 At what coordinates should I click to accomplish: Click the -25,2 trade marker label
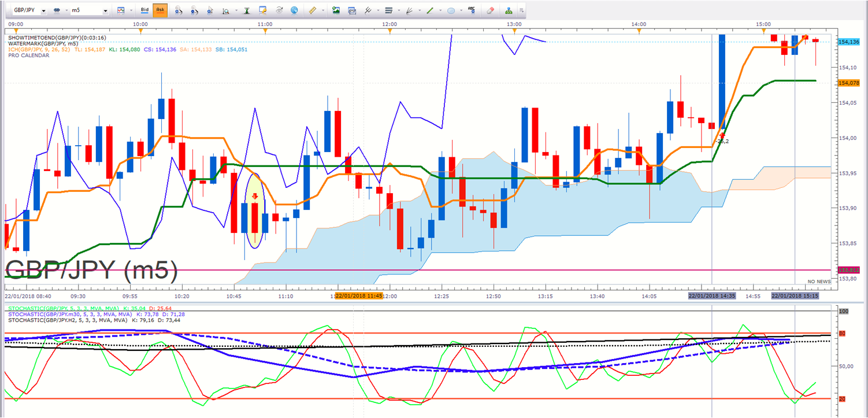[x=722, y=141]
